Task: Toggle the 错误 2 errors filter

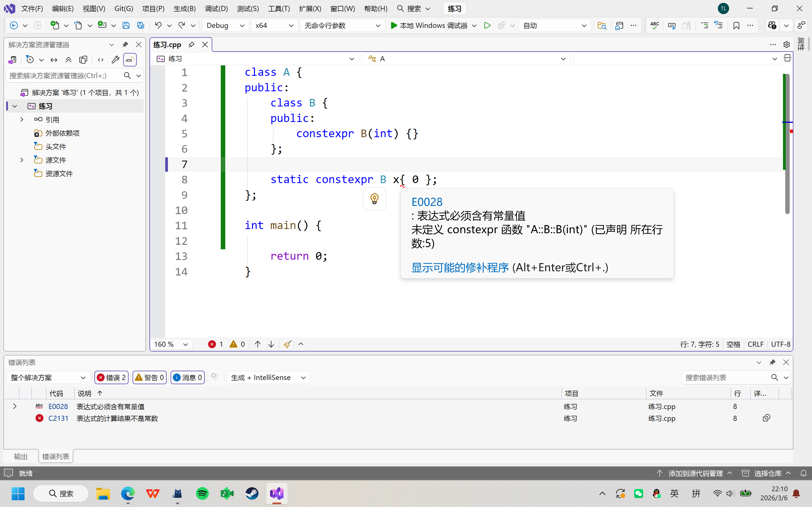Action: point(111,377)
